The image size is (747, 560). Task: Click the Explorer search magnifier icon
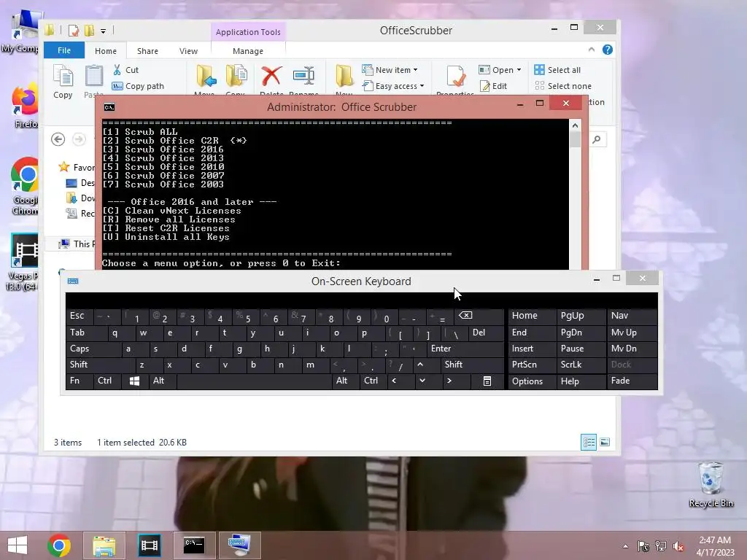(597, 139)
